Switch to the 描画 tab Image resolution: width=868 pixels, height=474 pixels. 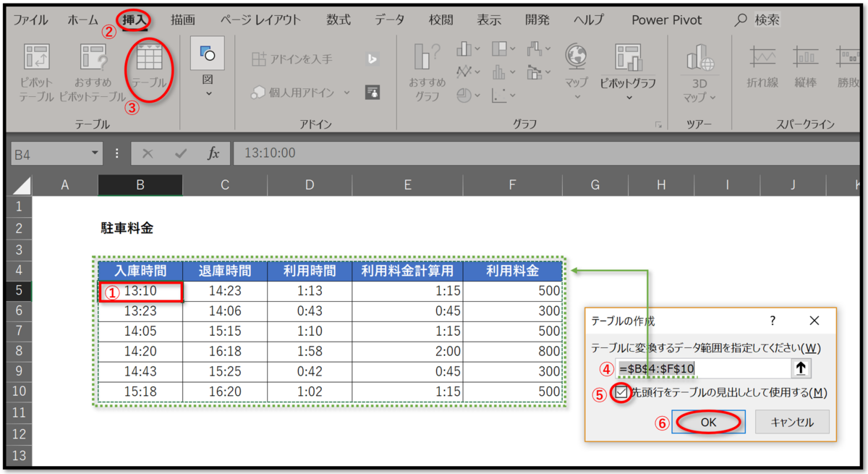pos(182,20)
